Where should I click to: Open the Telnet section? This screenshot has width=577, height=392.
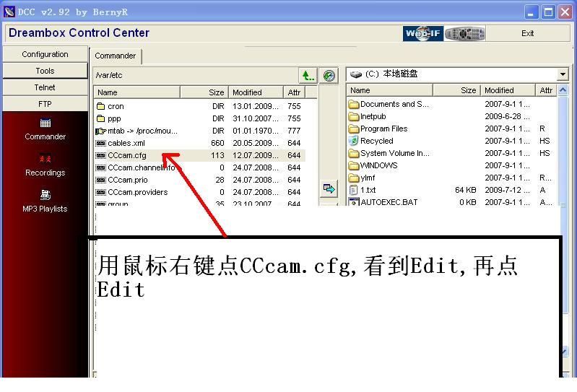coord(45,87)
